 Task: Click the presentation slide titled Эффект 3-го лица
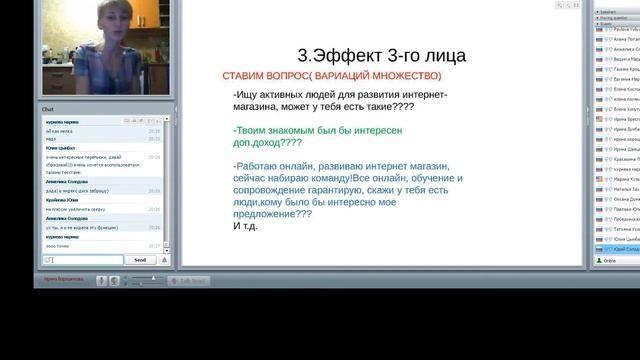pos(382,133)
